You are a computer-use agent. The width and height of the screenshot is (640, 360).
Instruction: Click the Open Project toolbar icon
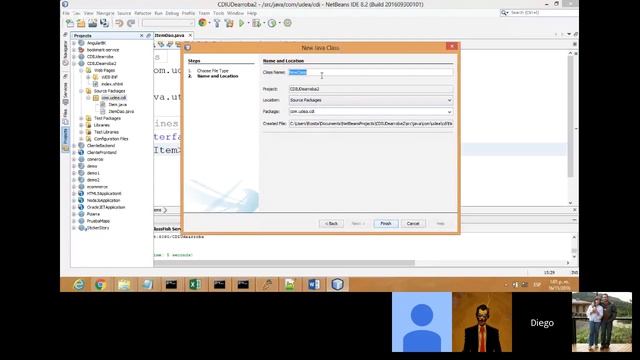tap(93, 23)
